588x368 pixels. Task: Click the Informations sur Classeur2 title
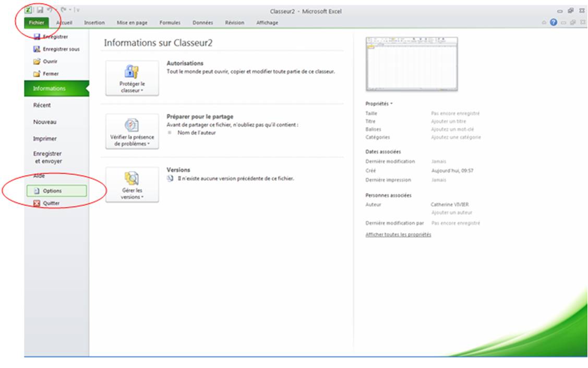click(158, 43)
